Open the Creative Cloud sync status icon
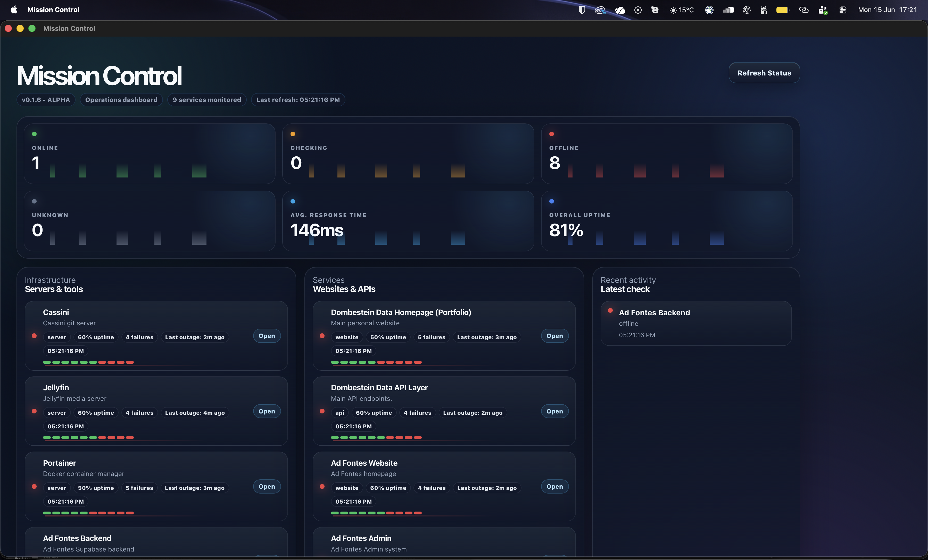This screenshot has height=560, width=928. point(600,10)
